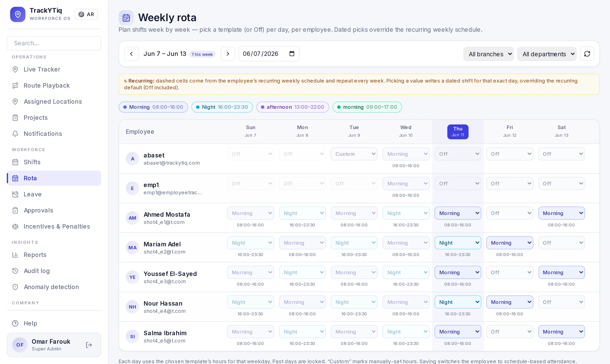Go to next week with right arrow
This screenshot has width=610, height=364.
(x=228, y=54)
